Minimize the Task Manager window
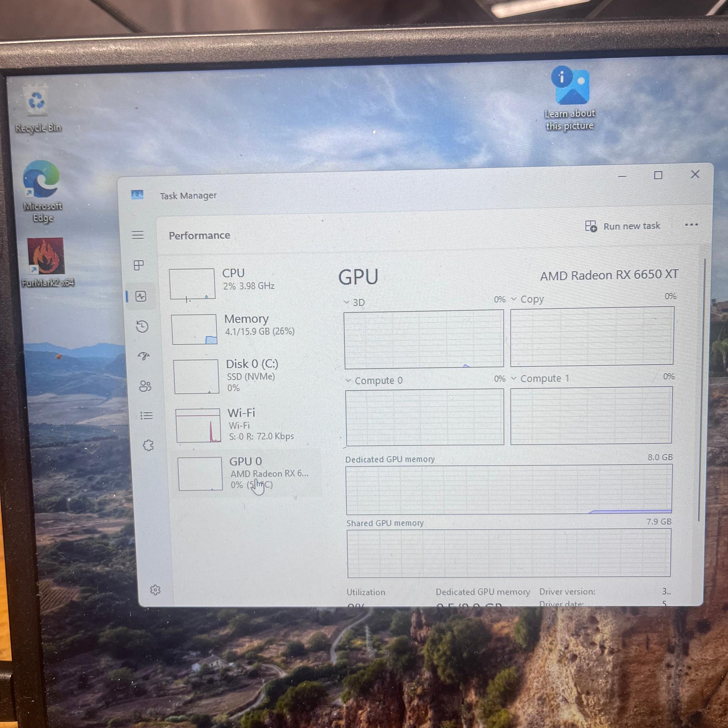 [x=622, y=176]
